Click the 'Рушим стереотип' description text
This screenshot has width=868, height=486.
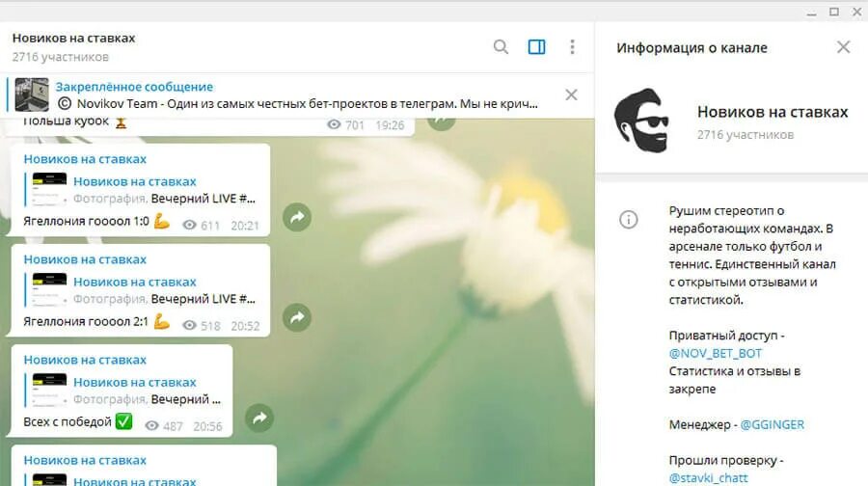752,256
